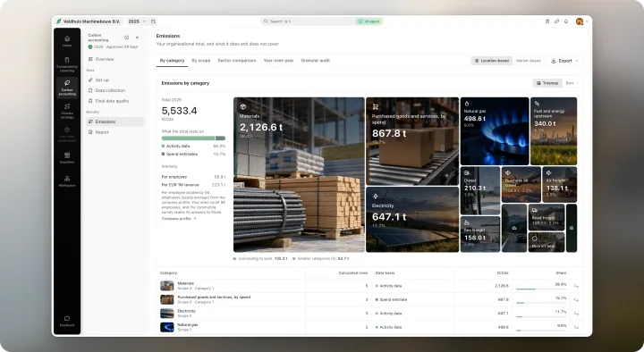Click the user avatar in the top bar

[x=579, y=21]
